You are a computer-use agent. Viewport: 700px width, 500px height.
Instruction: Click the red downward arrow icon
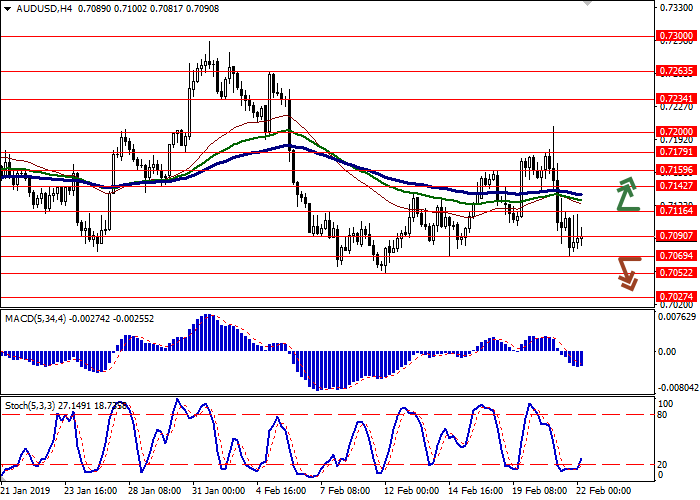(627, 273)
